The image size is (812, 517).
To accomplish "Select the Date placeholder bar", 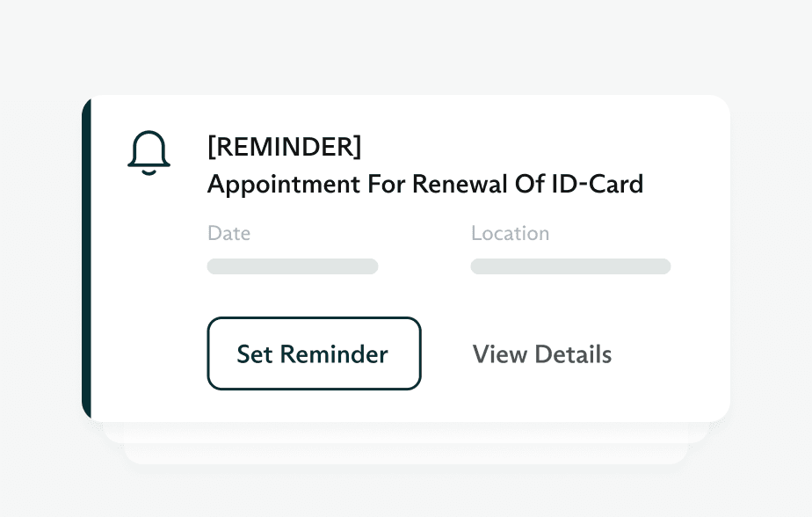I will point(293,266).
